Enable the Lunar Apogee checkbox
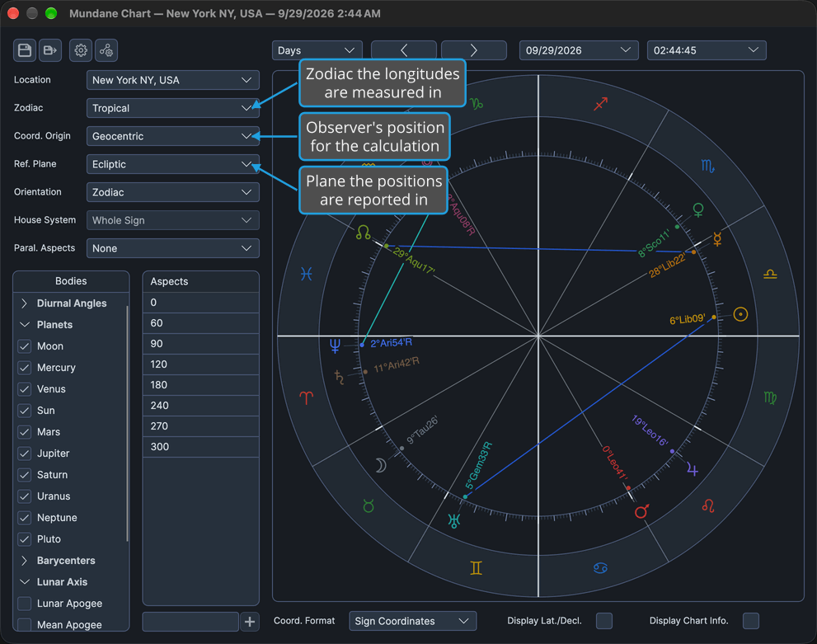817x644 pixels. tap(25, 604)
